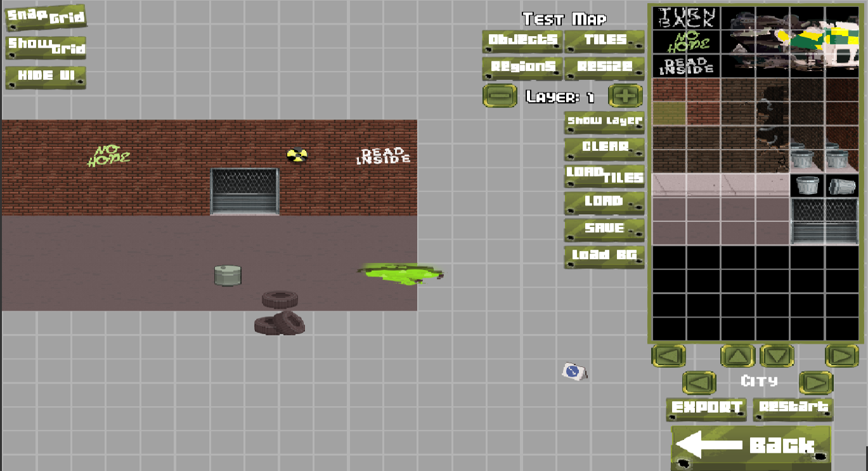Pick the metal shutter door tile in palette
The image size is (868, 471).
point(824,221)
